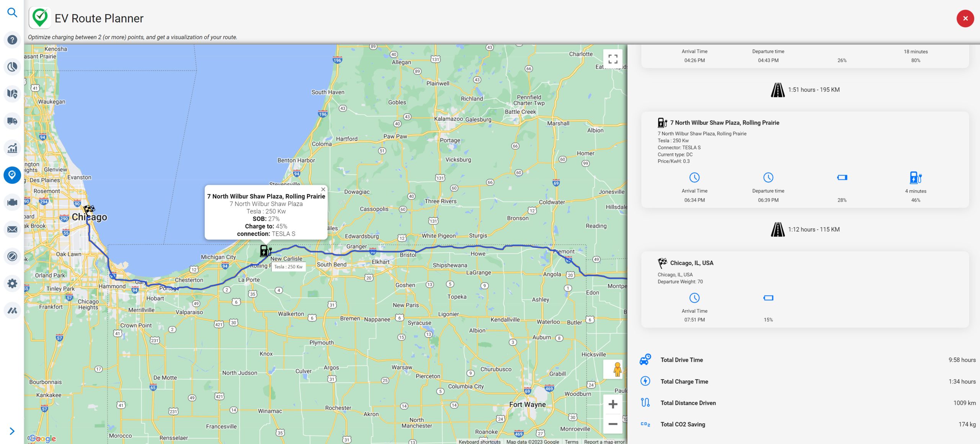Click the '1:34 hours' total charge time value
Screen dimensions: 980x444
pos(962,382)
